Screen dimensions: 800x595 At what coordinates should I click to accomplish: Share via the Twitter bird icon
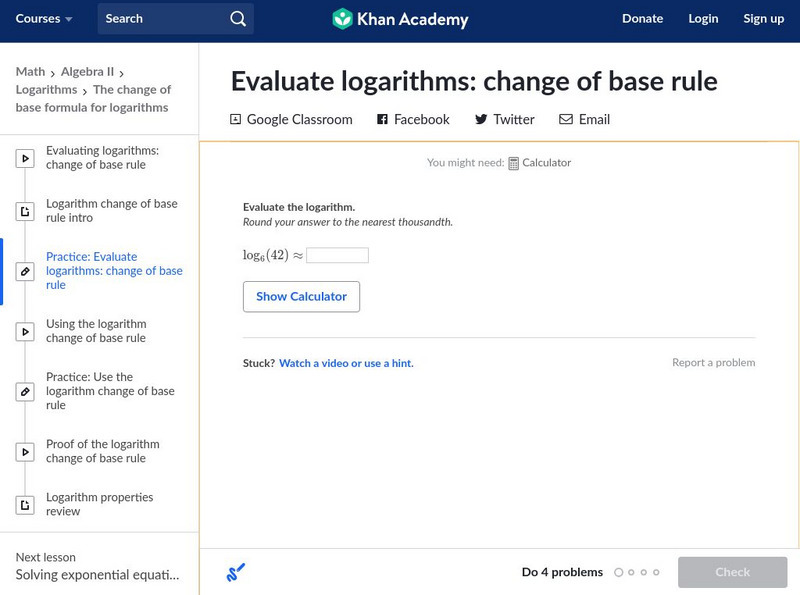click(481, 119)
